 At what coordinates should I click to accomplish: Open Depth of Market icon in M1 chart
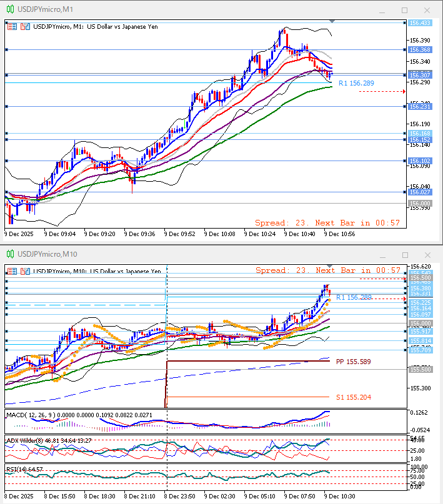point(25,27)
